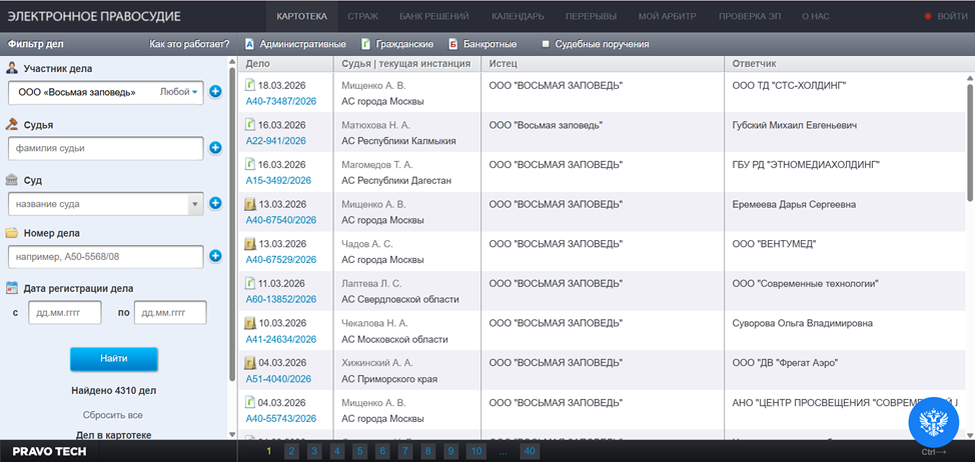Open the ПРОВЕРКА ЭП tab
This screenshot has width=975, height=462.
(749, 16)
